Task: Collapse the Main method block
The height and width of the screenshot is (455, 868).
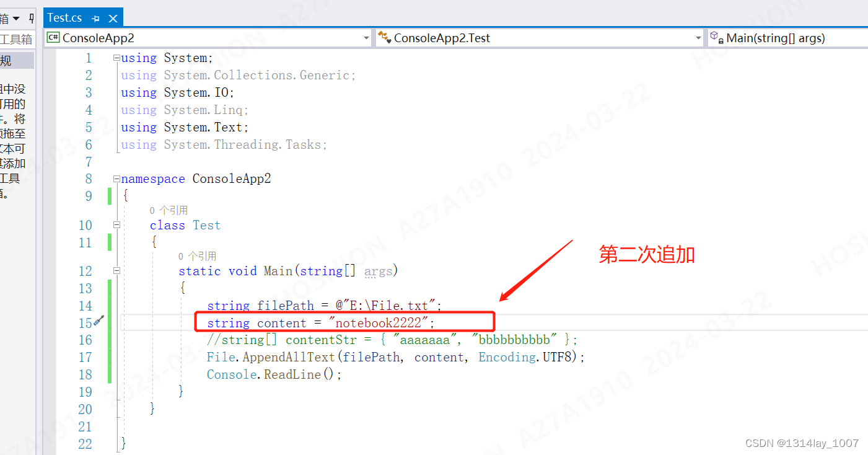Action: [x=116, y=271]
